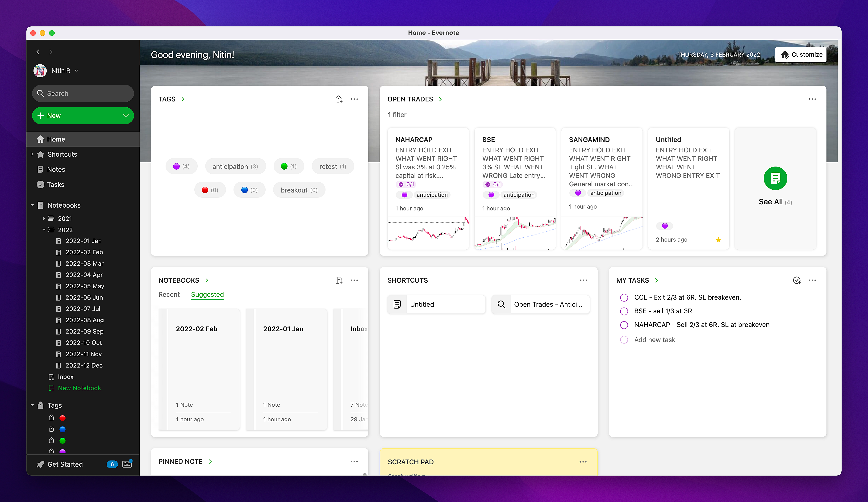Mark BSE sell 1/3 task complete
This screenshot has width=868, height=502.
[x=624, y=311]
